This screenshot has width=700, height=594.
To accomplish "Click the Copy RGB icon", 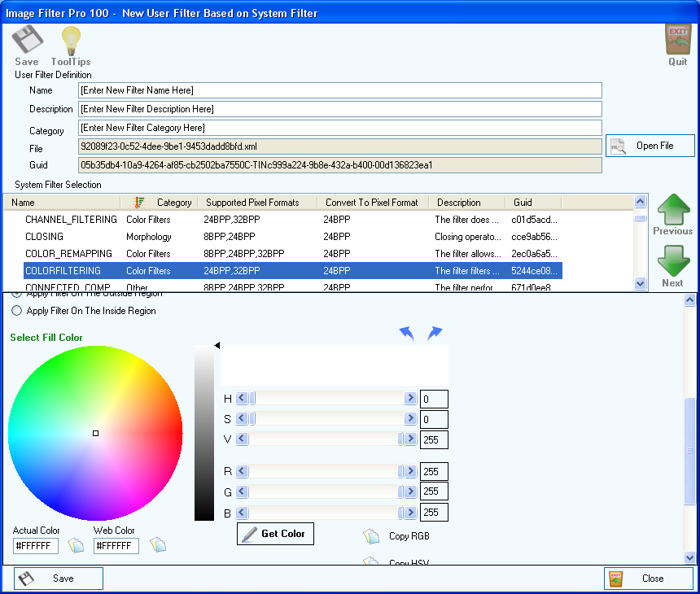I will [x=371, y=536].
